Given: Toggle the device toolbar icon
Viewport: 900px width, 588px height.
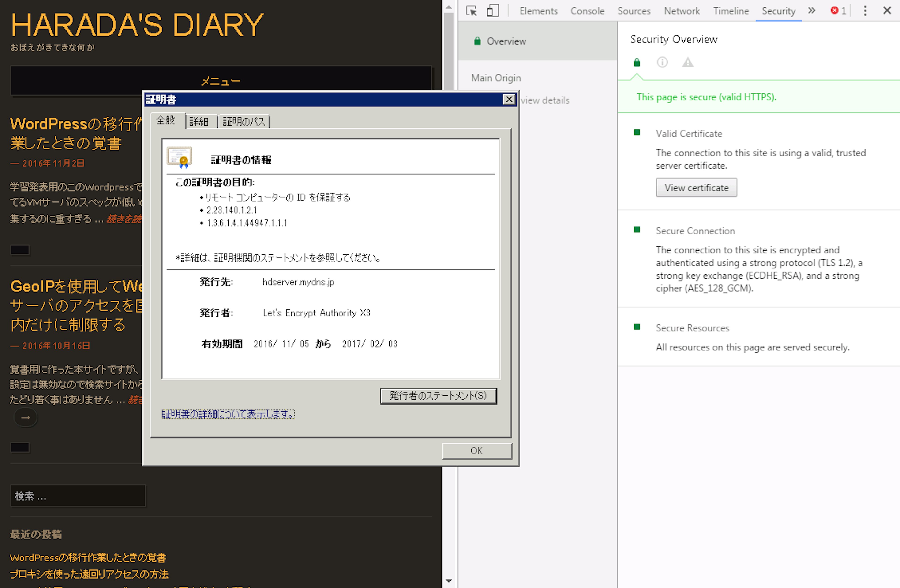Looking at the screenshot, I should click(x=492, y=11).
